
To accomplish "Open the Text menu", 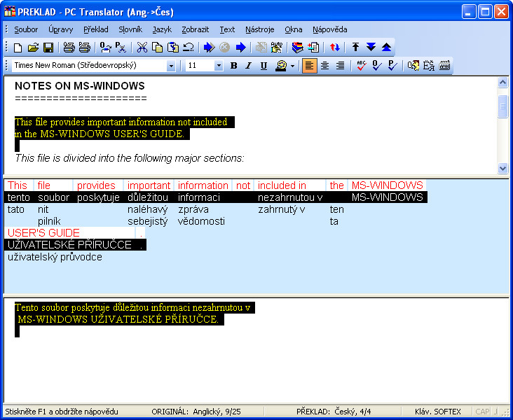I will click(x=227, y=29).
